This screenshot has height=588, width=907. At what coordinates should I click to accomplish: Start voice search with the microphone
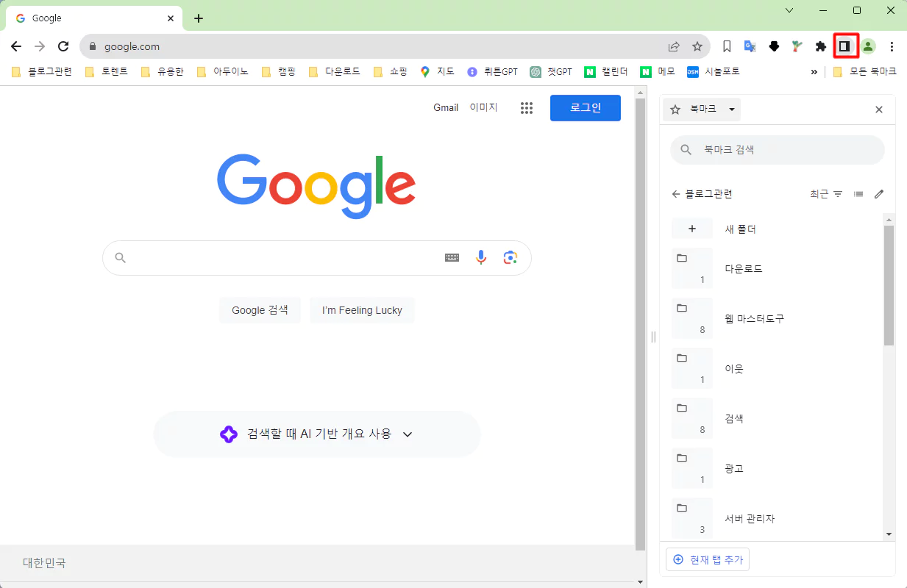pos(481,257)
